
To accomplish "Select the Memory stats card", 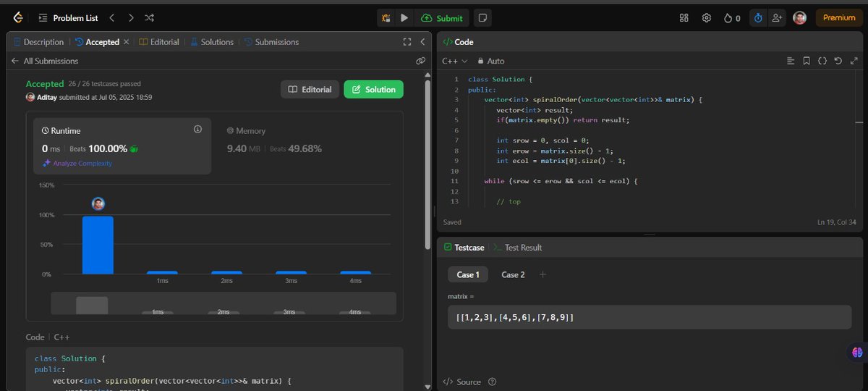I will [274, 140].
